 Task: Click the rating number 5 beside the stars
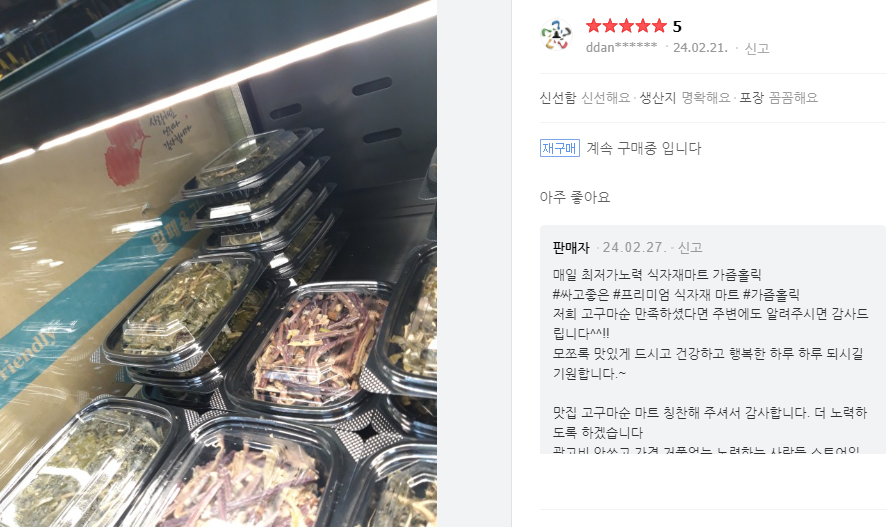(677, 27)
